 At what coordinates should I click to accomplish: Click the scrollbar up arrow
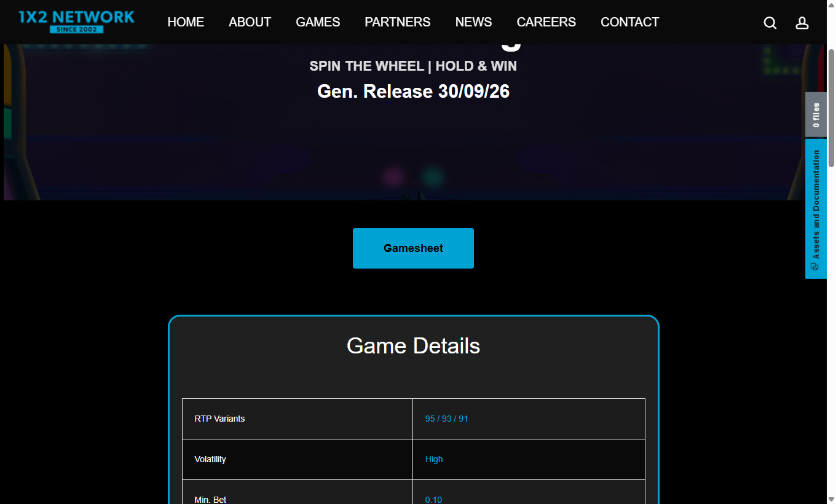pyautogui.click(x=831, y=4)
